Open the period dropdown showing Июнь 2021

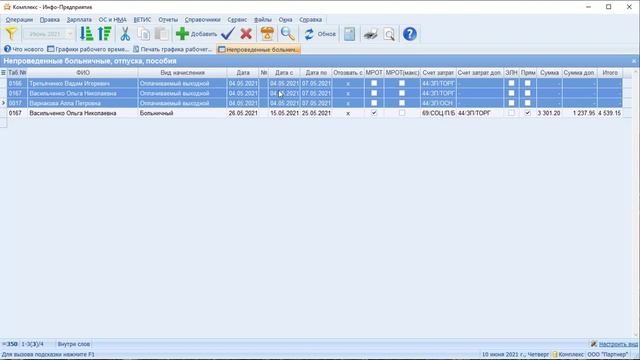coord(49,34)
